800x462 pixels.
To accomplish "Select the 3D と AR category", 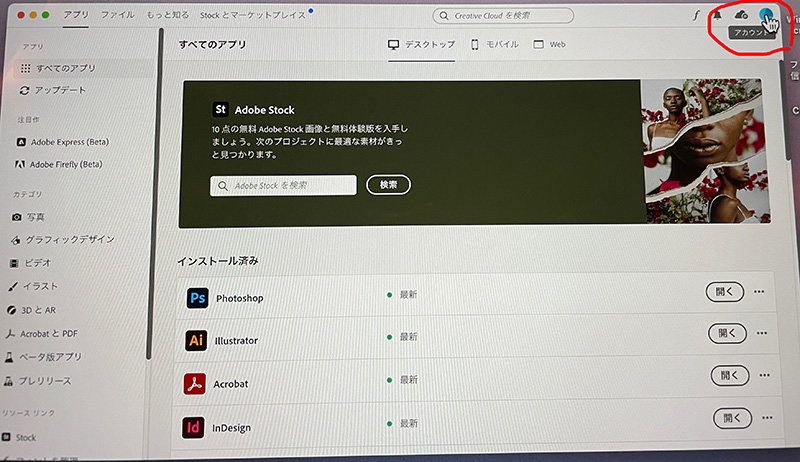I will click(x=31, y=310).
